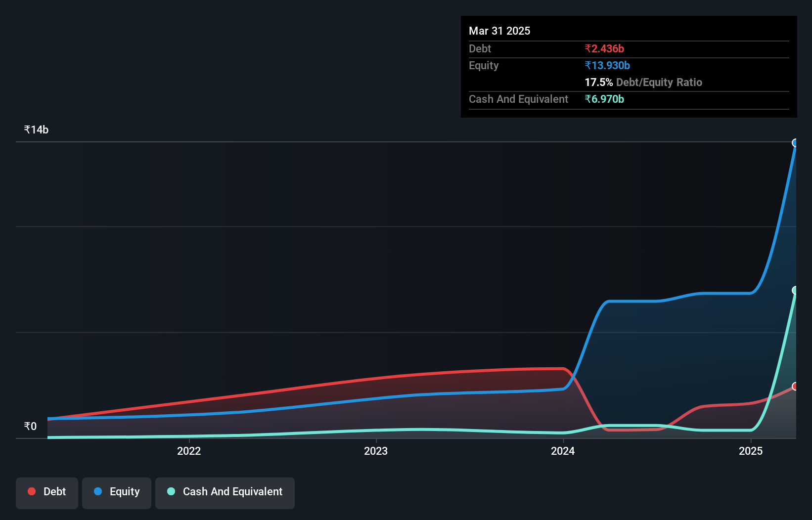Click the Equity row label in tooltip
The height and width of the screenshot is (520, 812).
[x=484, y=65]
